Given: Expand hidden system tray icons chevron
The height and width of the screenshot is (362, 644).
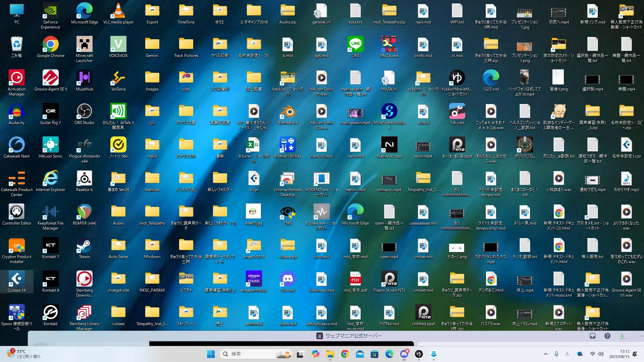Looking at the screenshot, I should tap(545, 354).
